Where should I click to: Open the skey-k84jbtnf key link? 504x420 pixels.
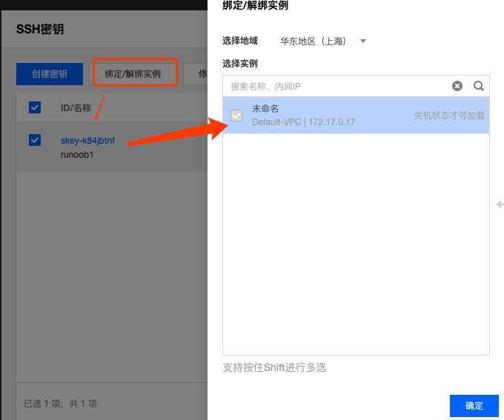point(87,141)
